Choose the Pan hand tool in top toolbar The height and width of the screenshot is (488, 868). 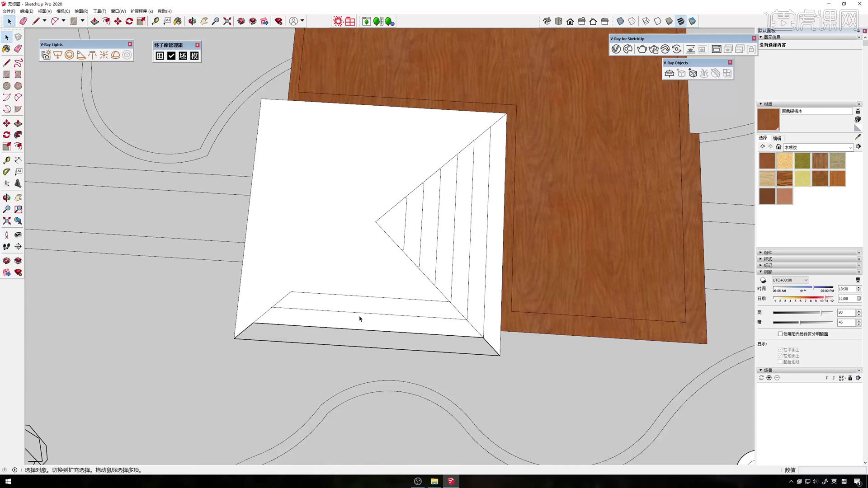204,21
